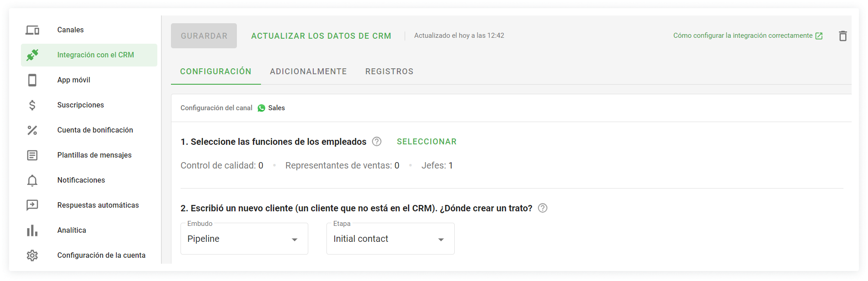Open Plantillas de mensajes in sidebar
The height and width of the screenshot is (281, 868).
coord(94,155)
